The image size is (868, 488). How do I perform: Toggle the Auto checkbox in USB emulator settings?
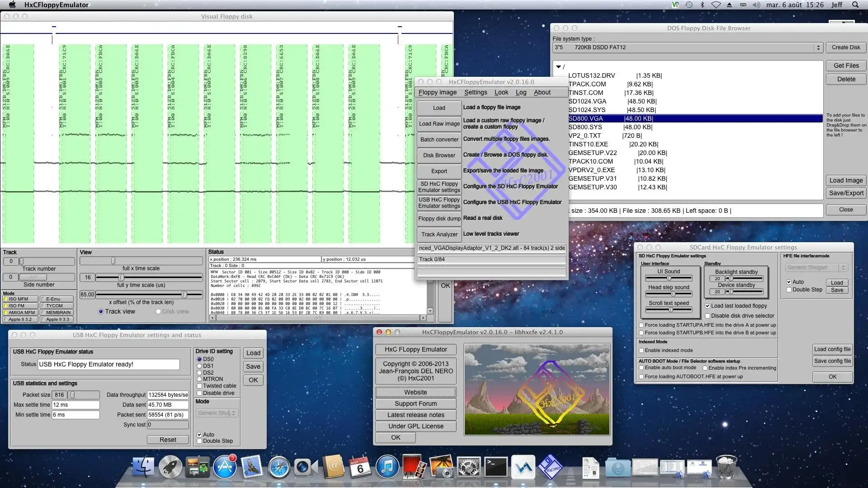200,434
